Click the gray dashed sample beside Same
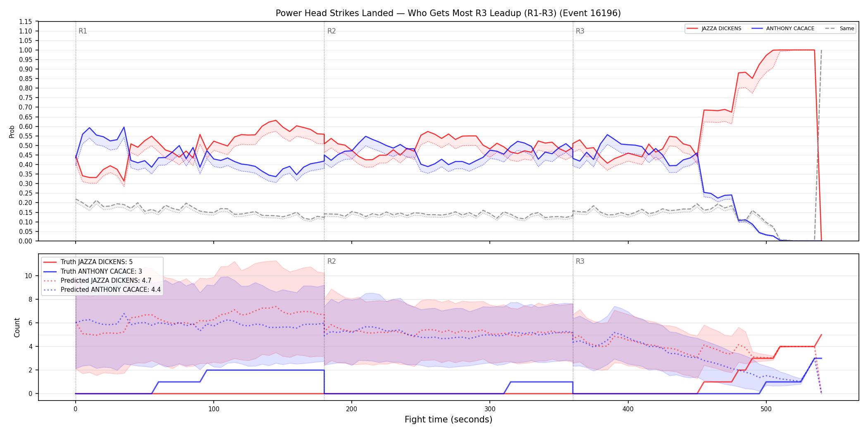 (830, 29)
